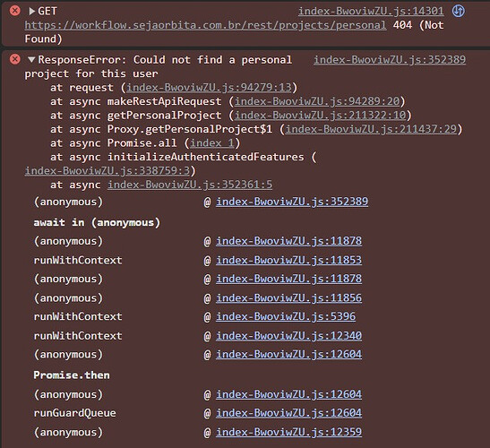Viewport: 490px width, 448px height.
Task: Open runWithContext link index-BwoviwZU.js:5396
Action: (x=286, y=316)
